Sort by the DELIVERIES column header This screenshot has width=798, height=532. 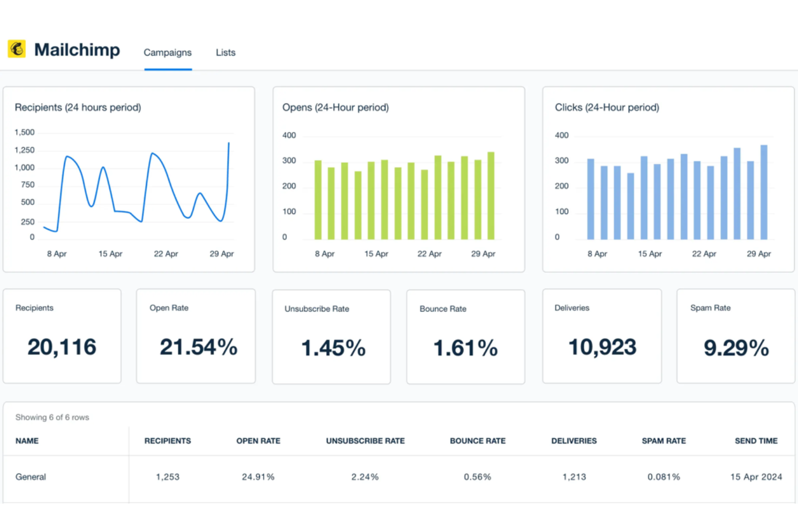click(574, 441)
